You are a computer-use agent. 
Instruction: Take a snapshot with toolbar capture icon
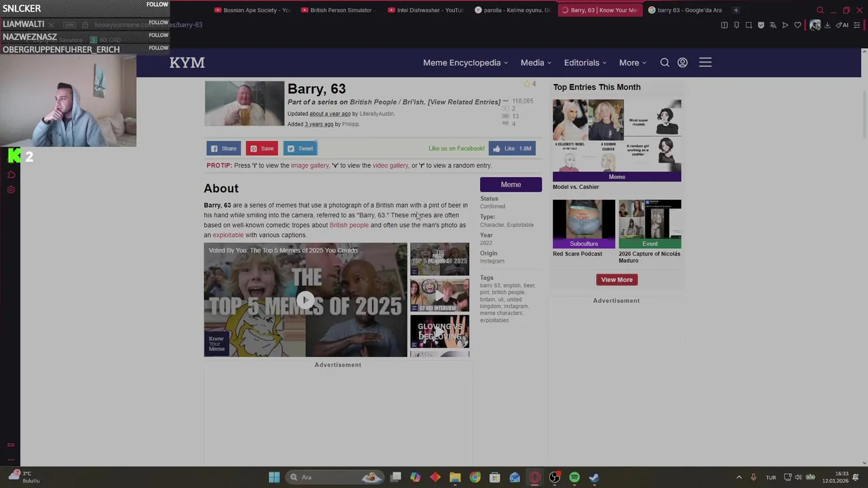tap(749, 25)
